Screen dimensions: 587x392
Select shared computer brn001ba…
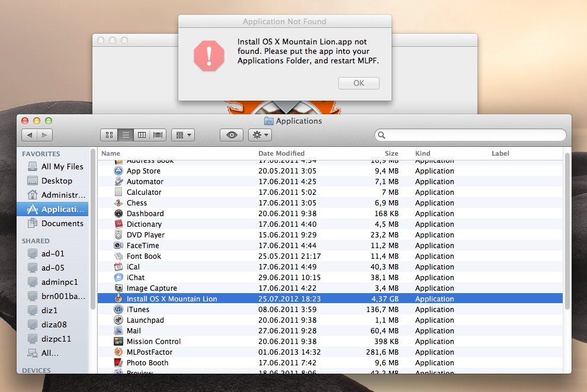[53, 296]
